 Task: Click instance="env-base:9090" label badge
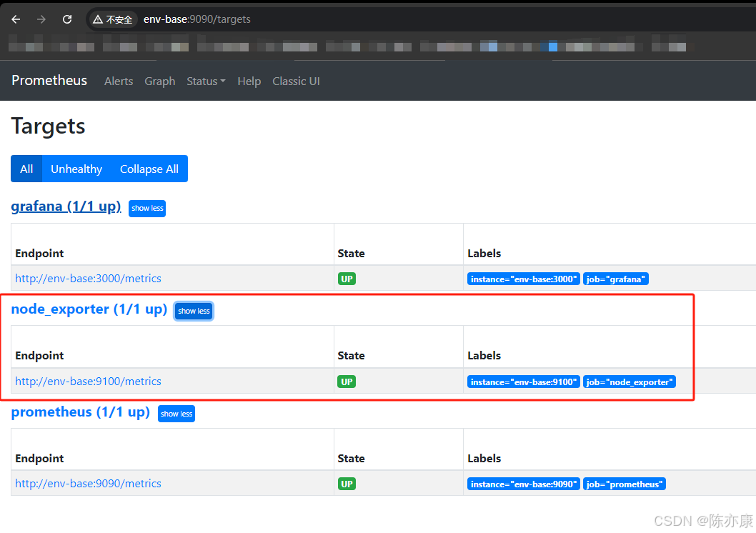(523, 484)
